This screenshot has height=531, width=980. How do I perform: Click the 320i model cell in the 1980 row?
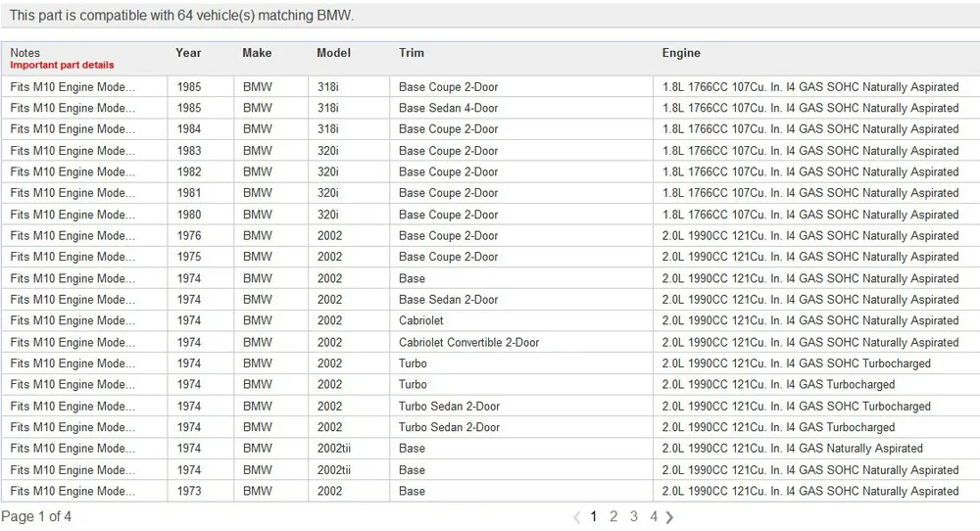pos(327,215)
